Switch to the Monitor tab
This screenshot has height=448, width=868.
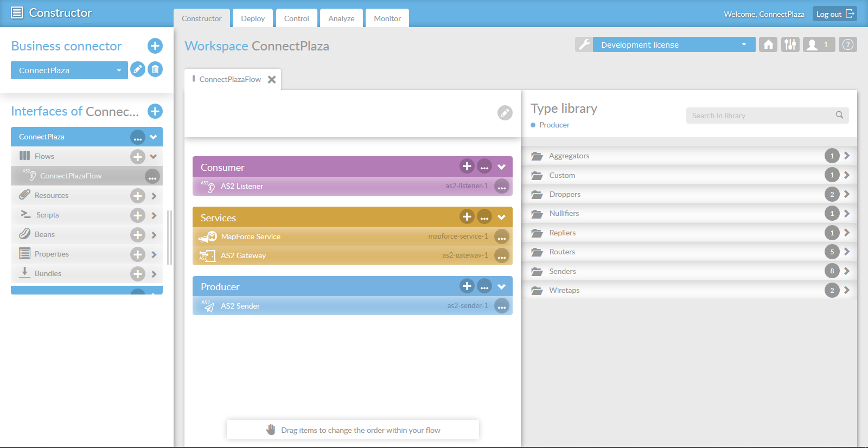pos(387,18)
